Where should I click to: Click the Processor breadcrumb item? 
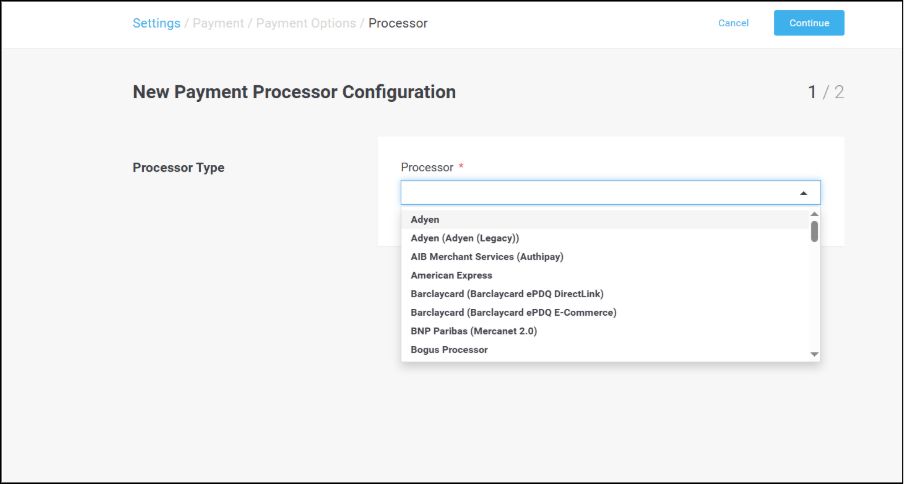(x=397, y=23)
